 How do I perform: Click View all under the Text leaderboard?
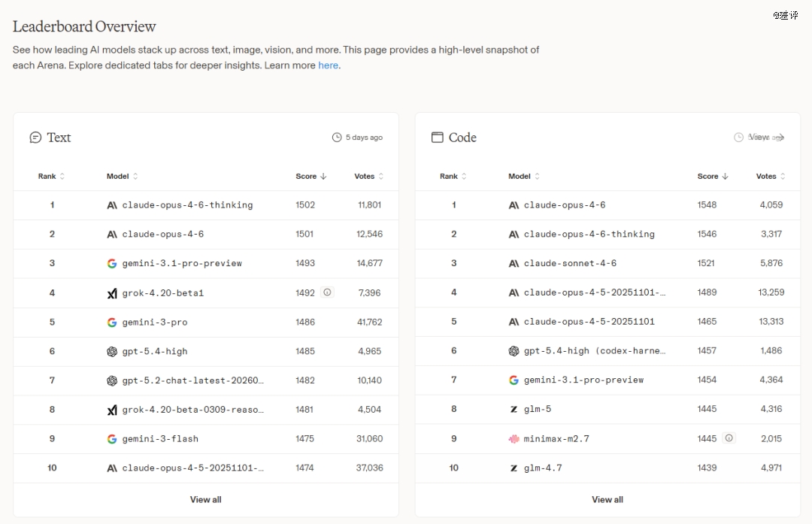click(x=205, y=499)
